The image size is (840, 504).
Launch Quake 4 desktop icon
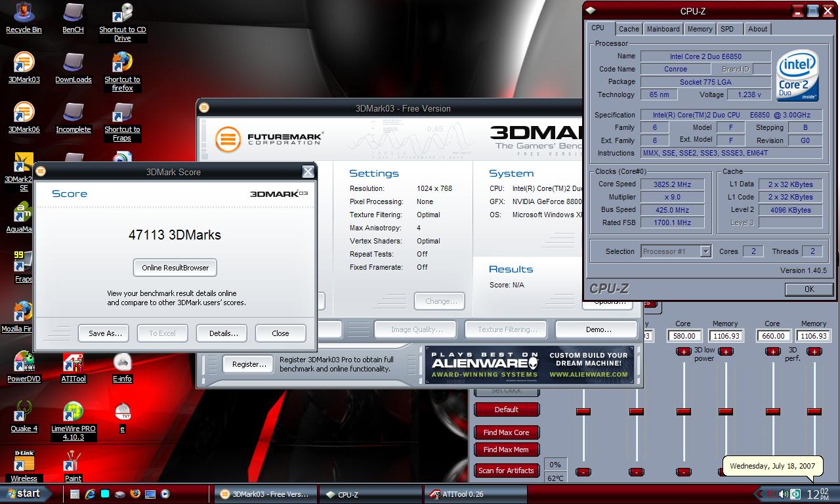(x=24, y=417)
